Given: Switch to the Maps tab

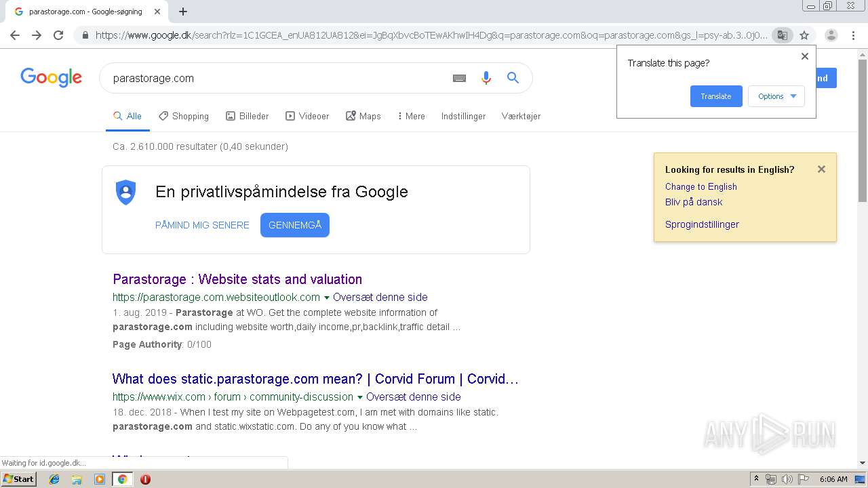Looking at the screenshot, I should pos(363,116).
